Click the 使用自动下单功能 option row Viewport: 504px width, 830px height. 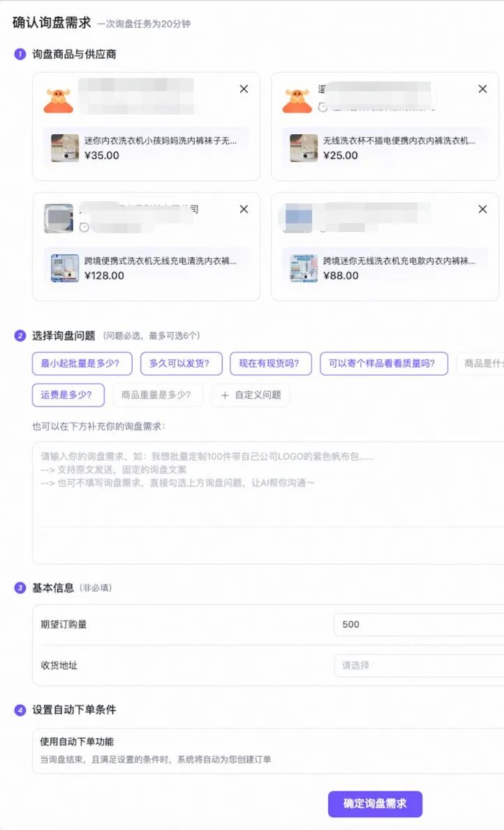[x=268, y=750]
